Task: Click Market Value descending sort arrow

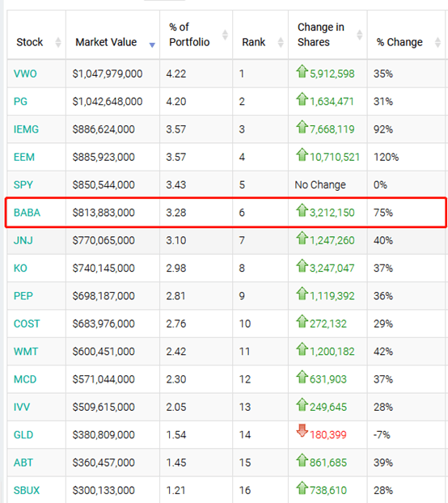Action: [152, 45]
